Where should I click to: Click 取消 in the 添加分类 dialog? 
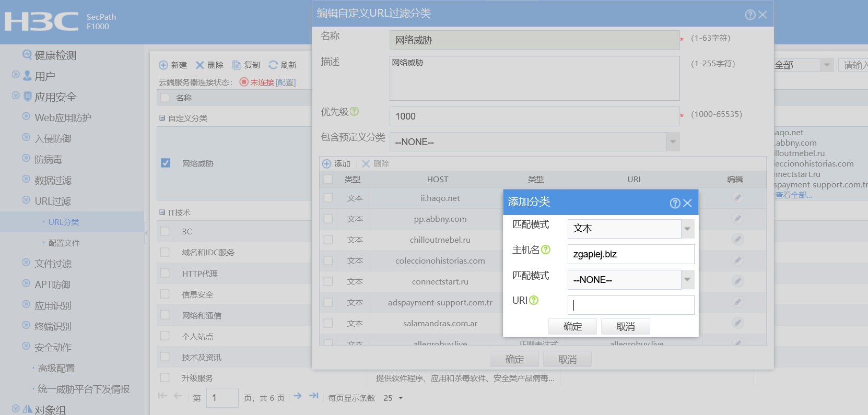click(625, 326)
